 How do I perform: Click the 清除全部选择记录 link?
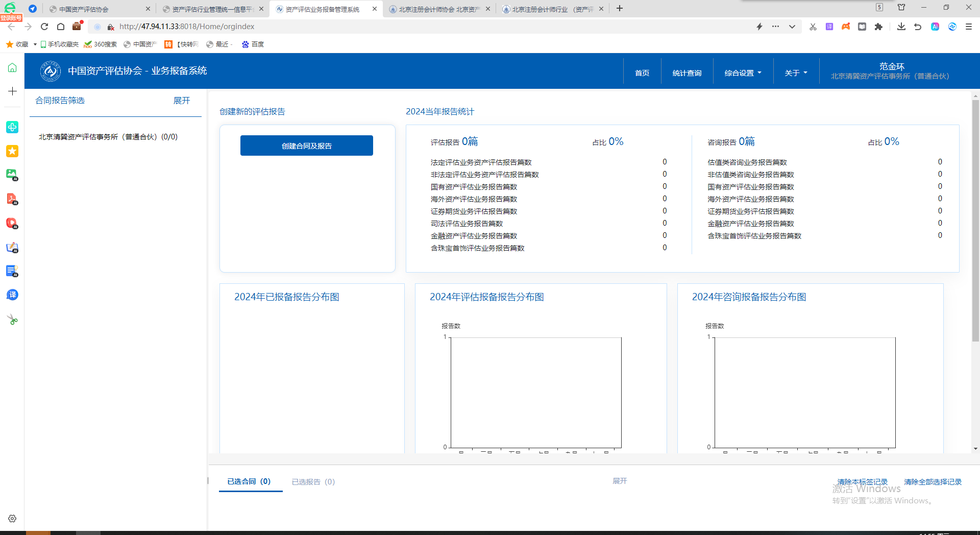[933, 482]
